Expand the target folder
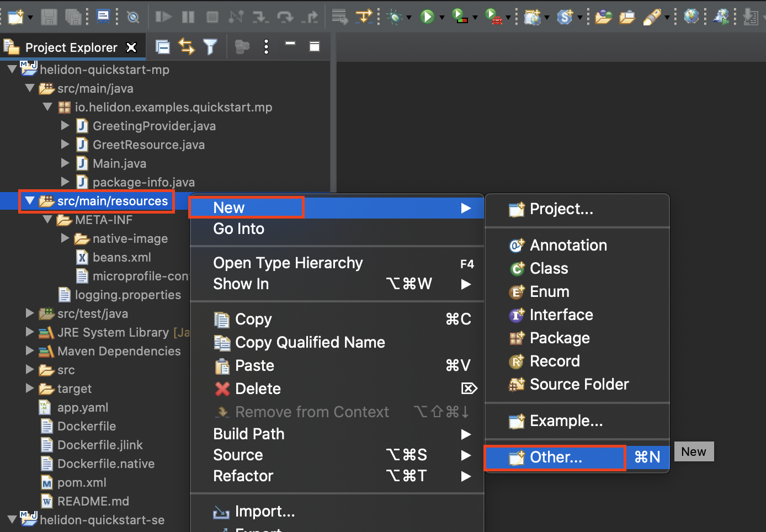The image size is (766, 532). click(30, 389)
